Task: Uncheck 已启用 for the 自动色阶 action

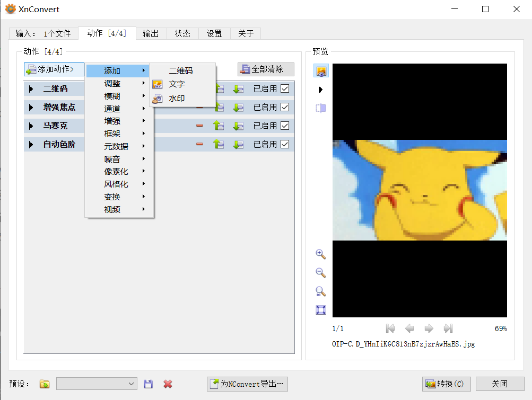Action: tap(285, 145)
